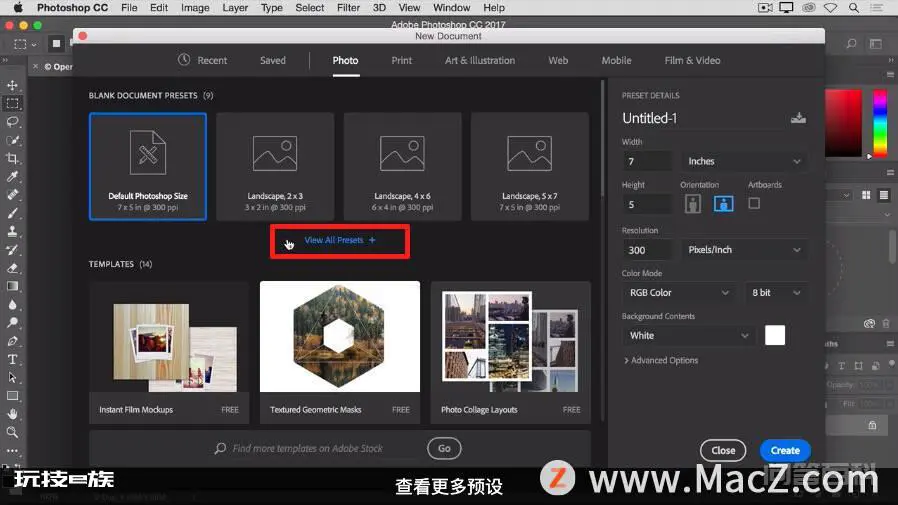Viewport: 898px width, 505px height.
Task: Click the background color swatch next to White
Action: [775, 336]
